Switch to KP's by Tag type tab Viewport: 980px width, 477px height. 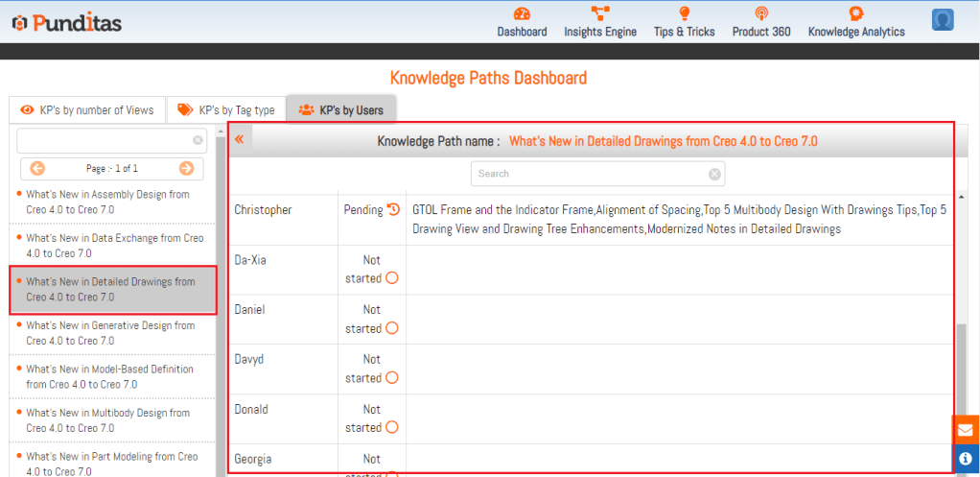click(226, 110)
